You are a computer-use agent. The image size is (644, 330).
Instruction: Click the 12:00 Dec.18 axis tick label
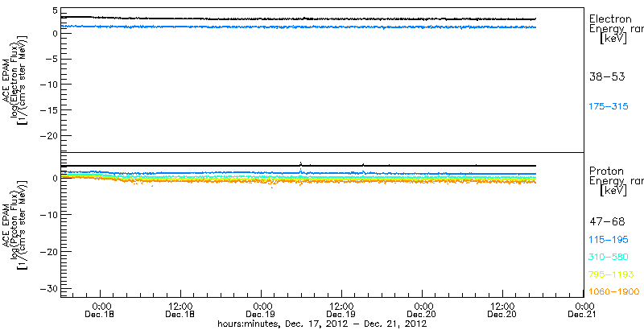(x=180, y=310)
